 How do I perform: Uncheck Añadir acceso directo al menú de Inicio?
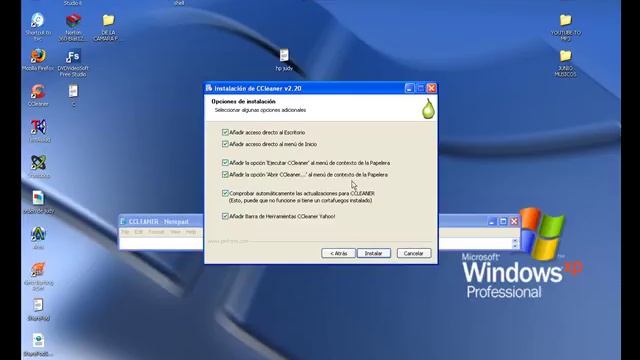(225, 144)
